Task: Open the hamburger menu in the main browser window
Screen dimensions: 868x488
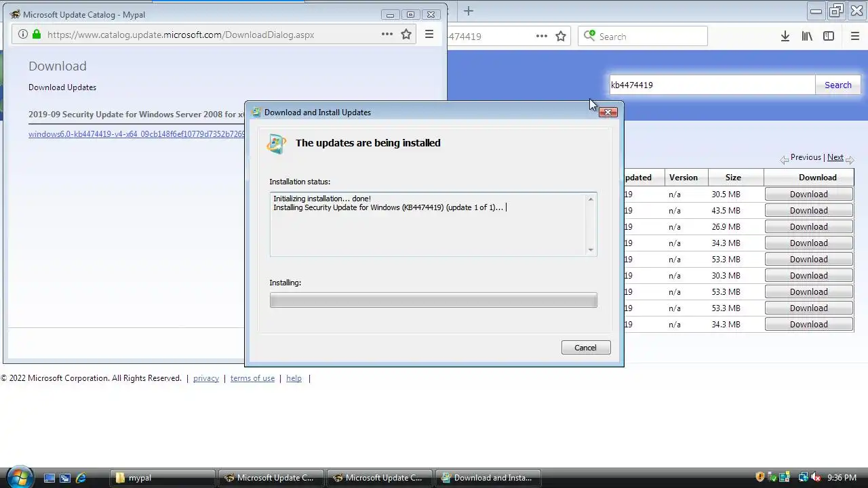Action: [x=855, y=37]
